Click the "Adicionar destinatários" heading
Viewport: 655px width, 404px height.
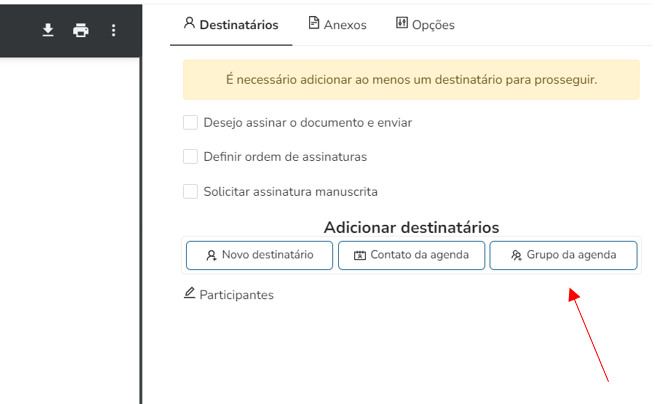(411, 227)
